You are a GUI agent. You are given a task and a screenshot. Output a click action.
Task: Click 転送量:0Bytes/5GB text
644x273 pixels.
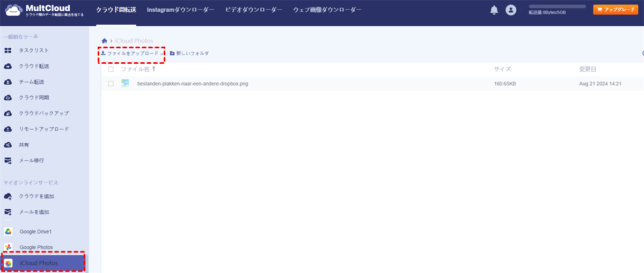tap(547, 12)
